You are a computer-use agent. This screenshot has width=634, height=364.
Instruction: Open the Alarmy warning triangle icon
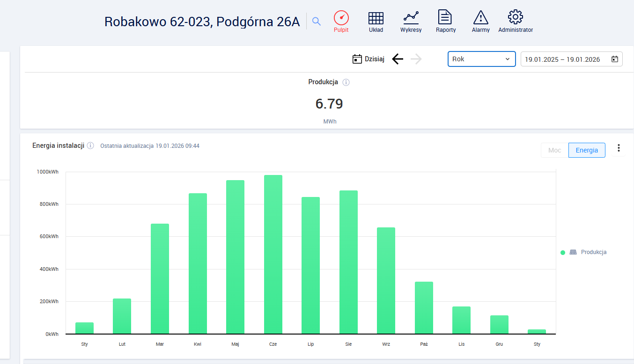coord(480,18)
